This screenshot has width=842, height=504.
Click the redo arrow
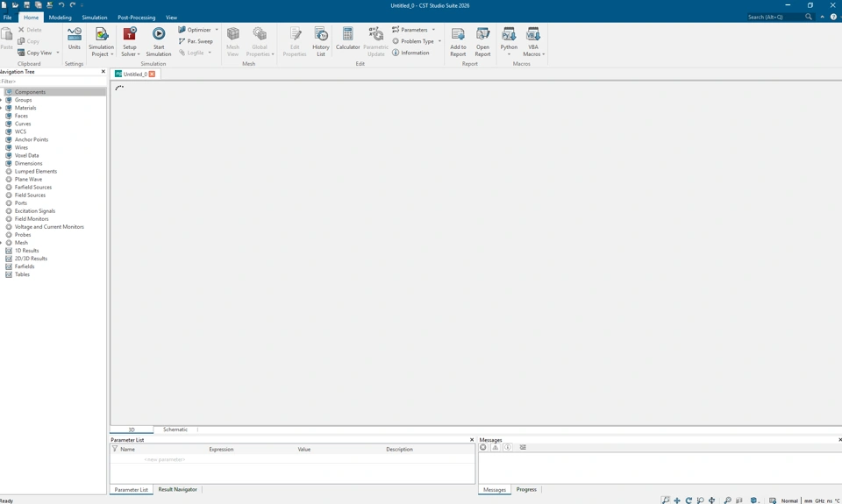point(73,5)
